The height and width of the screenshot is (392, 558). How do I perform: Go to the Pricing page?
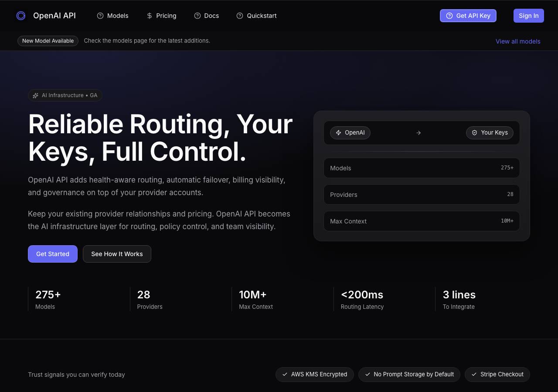coord(161,16)
